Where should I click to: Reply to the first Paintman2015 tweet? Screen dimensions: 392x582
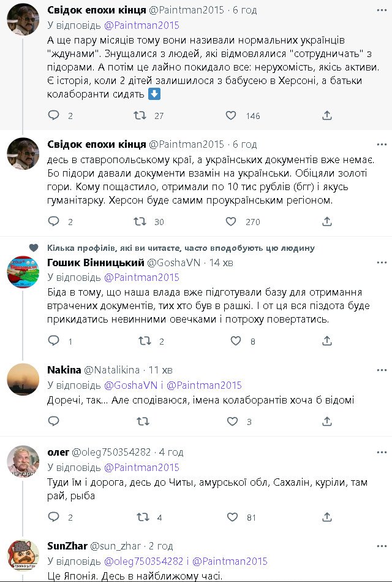[x=54, y=115]
